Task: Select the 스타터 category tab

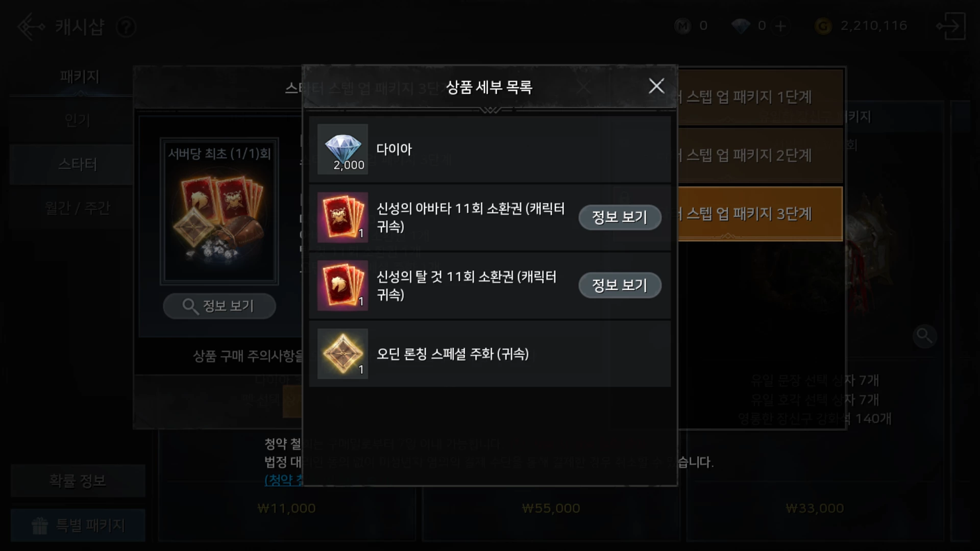Action: pos(78,164)
